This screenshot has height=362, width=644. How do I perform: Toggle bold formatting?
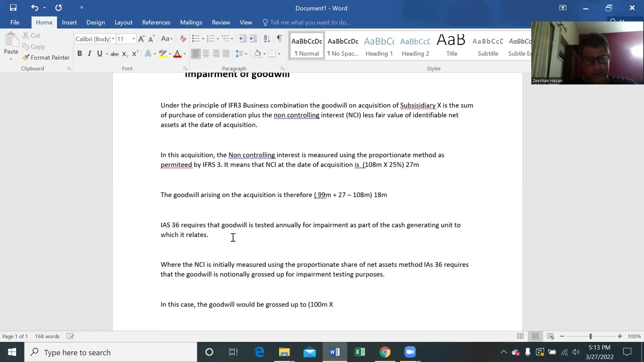coord(79,54)
